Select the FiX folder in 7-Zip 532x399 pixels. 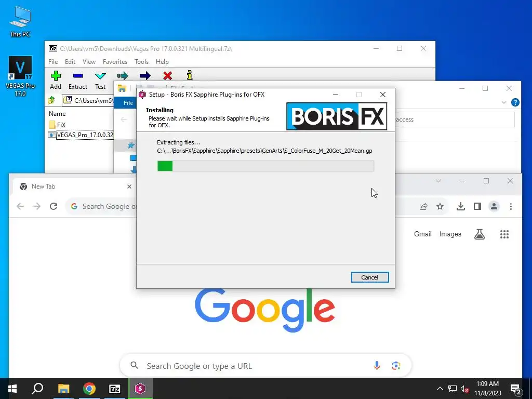pyautogui.click(x=57, y=125)
